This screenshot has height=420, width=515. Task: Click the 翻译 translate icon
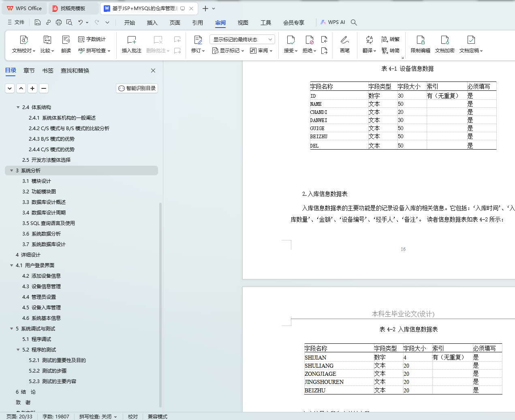369,40
